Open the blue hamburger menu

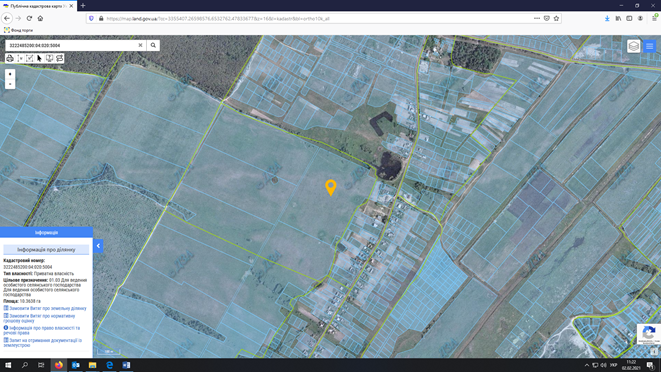pos(650,46)
